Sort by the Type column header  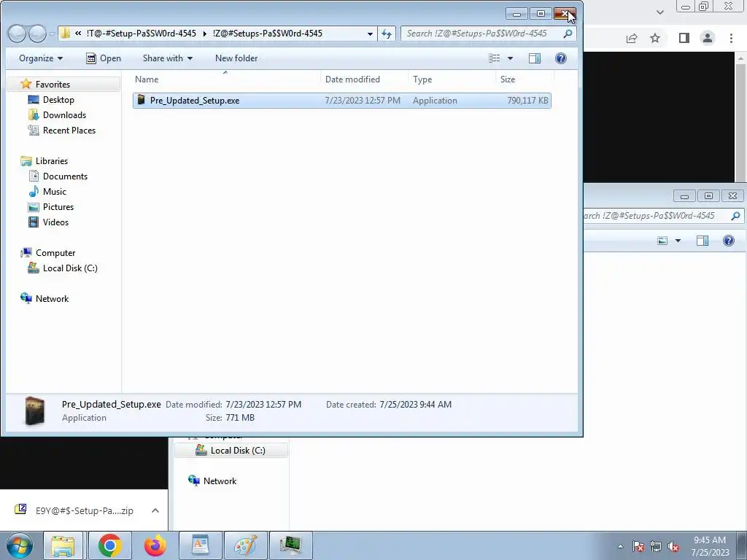(x=452, y=79)
